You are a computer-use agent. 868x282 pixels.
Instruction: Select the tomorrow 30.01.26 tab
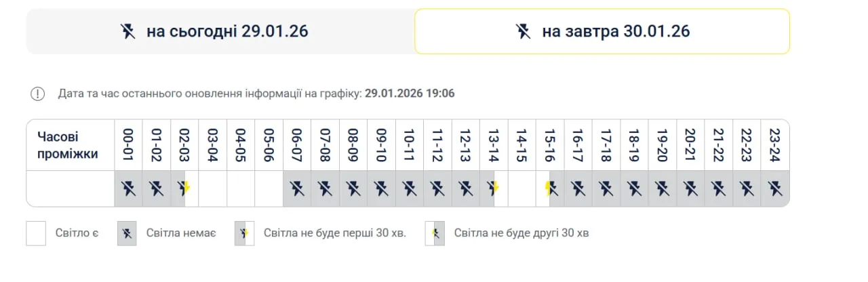click(x=602, y=31)
